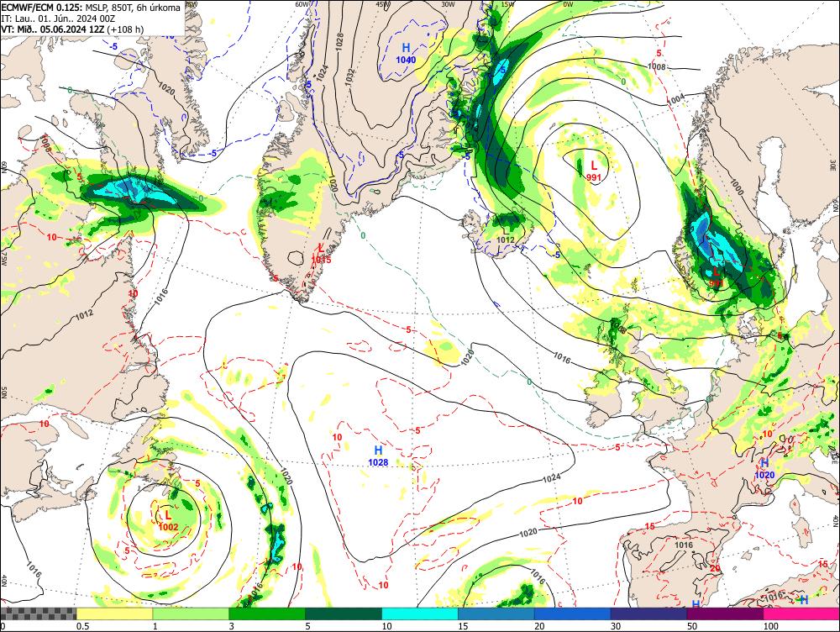Click the 1000 isobar label over Scandinavia
The width and height of the screenshot is (840, 632).
point(736,187)
